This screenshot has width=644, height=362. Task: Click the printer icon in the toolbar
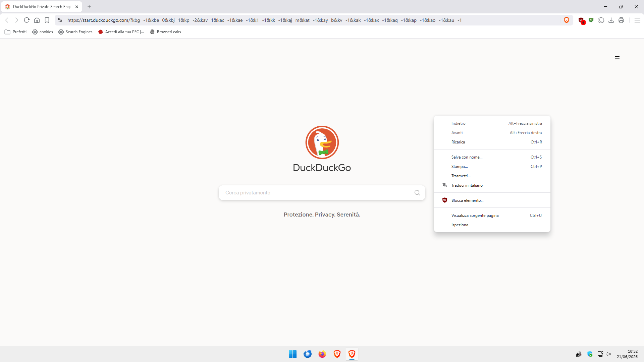[621, 20]
